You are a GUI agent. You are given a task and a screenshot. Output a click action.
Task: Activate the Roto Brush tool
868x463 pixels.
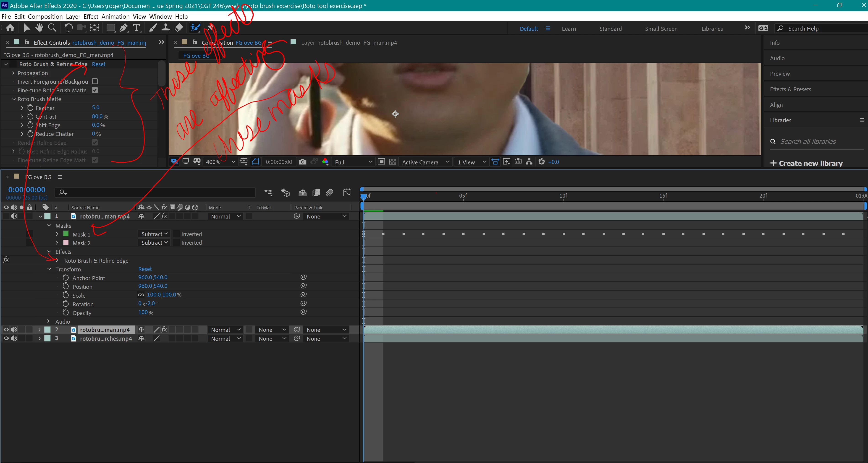pos(195,28)
